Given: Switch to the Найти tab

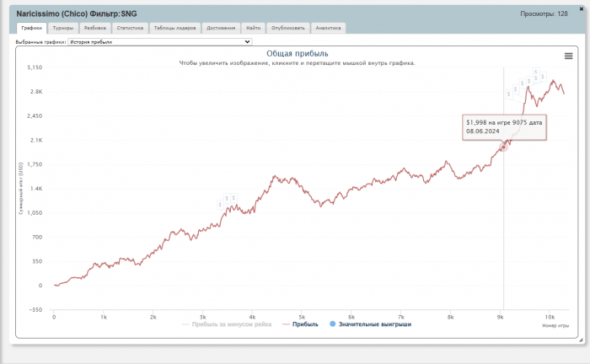Looking at the screenshot, I should point(253,28).
